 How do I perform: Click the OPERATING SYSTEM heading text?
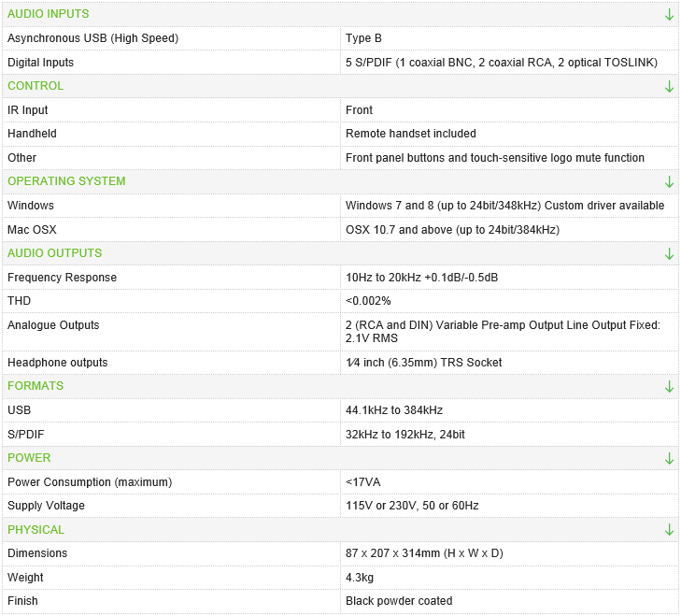click(66, 181)
